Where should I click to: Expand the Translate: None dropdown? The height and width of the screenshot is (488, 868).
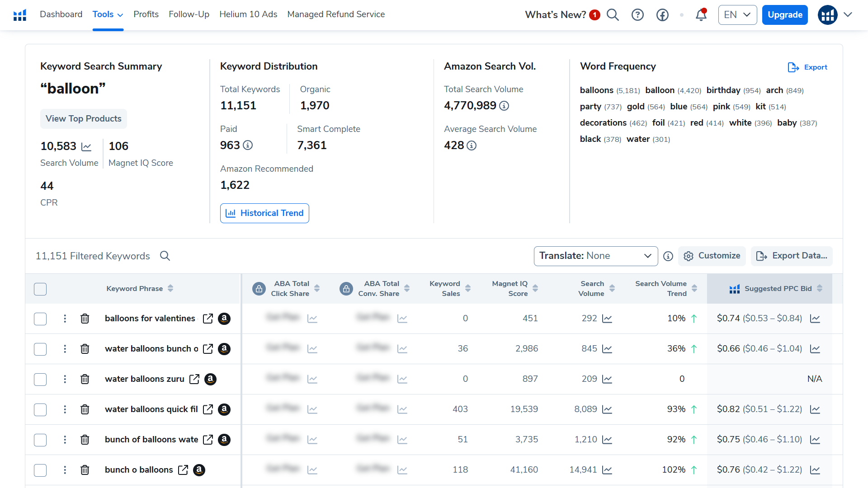(595, 256)
